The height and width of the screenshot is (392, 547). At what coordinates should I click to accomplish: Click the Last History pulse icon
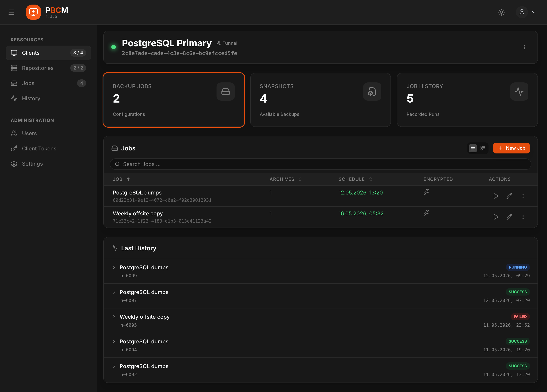[x=115, y=248]
